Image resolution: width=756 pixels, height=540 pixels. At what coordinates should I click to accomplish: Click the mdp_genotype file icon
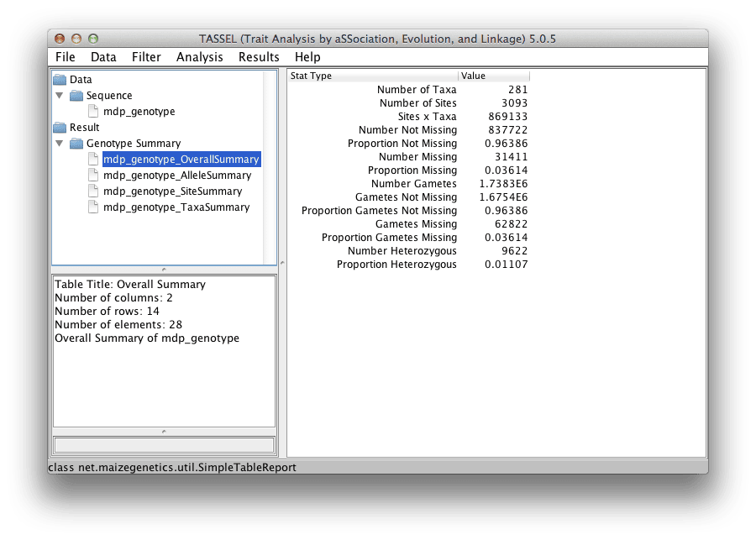pyautogui.click(x=93, y=112)
